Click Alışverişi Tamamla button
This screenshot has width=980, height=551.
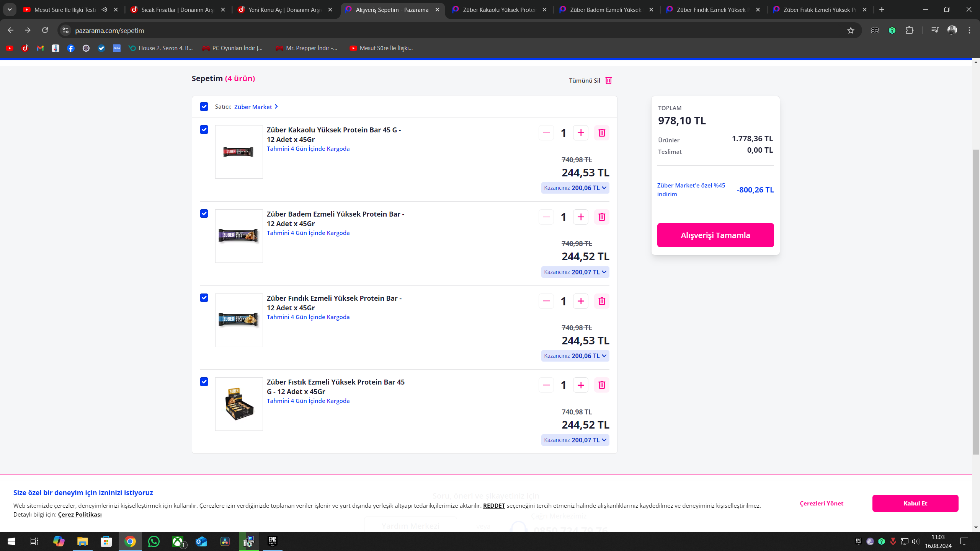[x=715, y=235]
